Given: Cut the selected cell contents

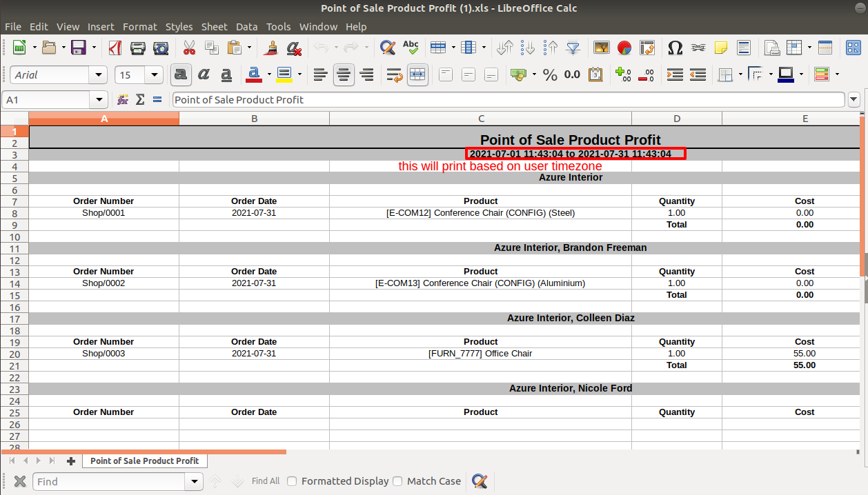Looking at the screenshot, I should click(189, 48).
